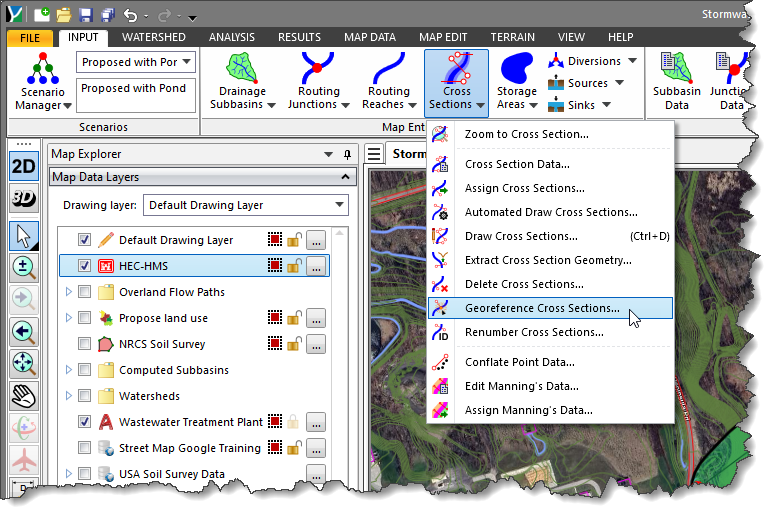
Task: Expand the Overland Flow Paths group
Action: 68,292
